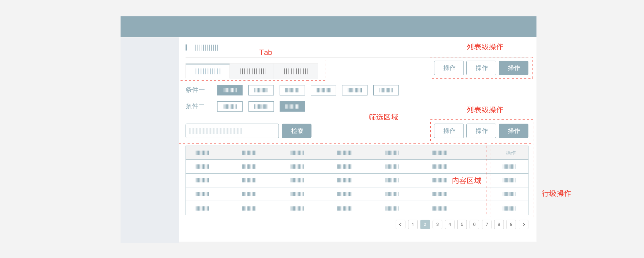
Task: Click the 条件一 filter label
Action: (195, 90)
